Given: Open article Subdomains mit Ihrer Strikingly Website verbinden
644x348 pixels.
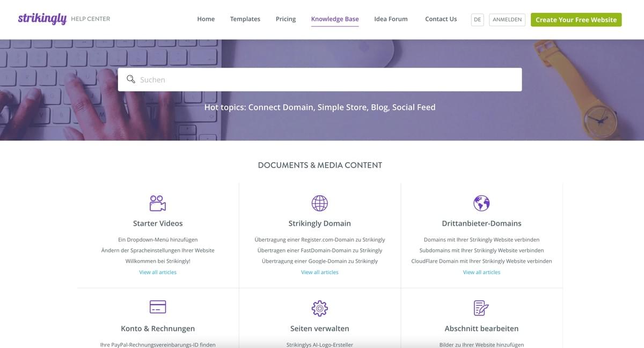Looking at the screenshot, I should coord(482,250).
